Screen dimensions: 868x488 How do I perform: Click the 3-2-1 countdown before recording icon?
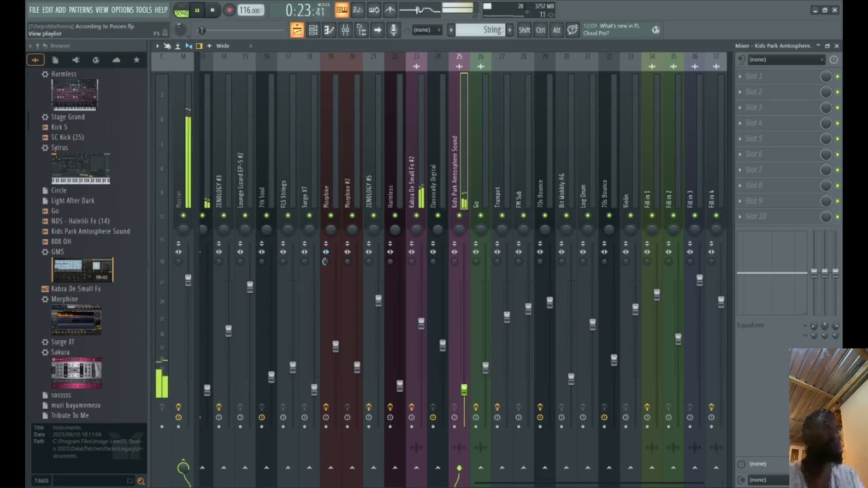pos(357,9)
